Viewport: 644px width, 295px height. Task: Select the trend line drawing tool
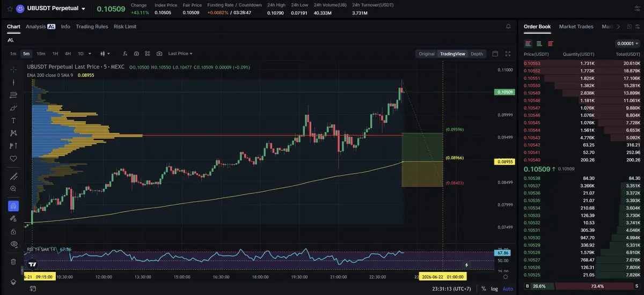coord(13,82)
